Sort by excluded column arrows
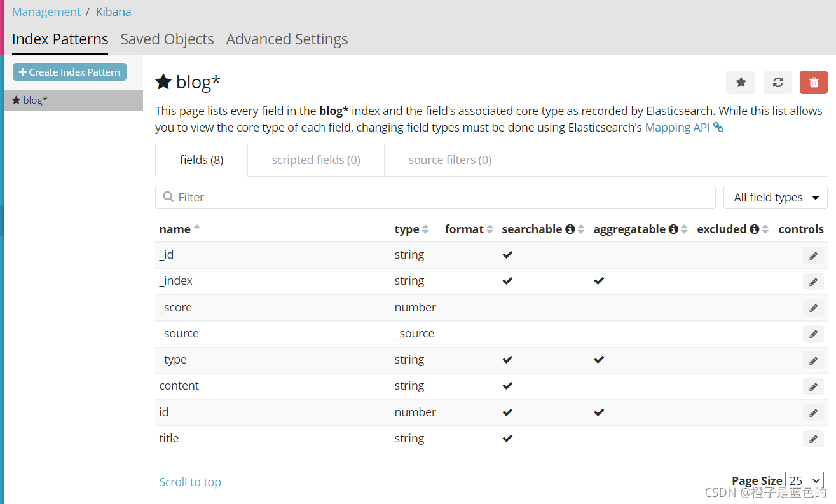This screenshot has height=504, width=836. click(x=765, y=229)
